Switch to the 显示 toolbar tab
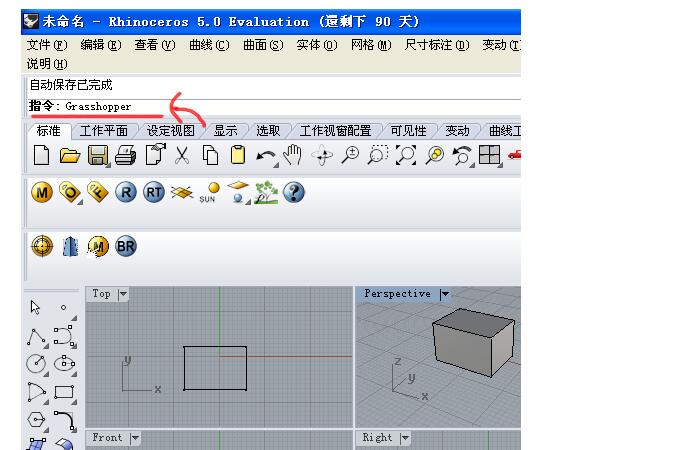 click(225, 131)
